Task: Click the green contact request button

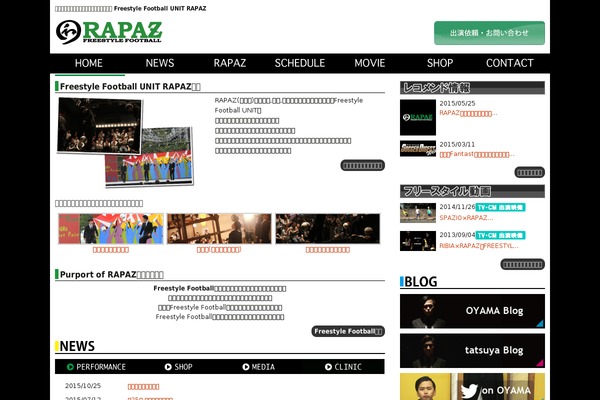Action: (x=489, y=33)
